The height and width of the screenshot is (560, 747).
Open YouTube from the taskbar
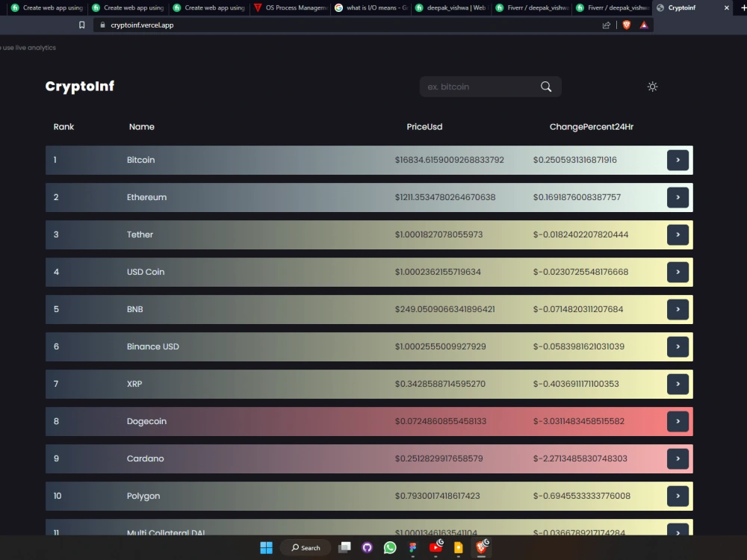pyautogui.click(x=435, y=547)
